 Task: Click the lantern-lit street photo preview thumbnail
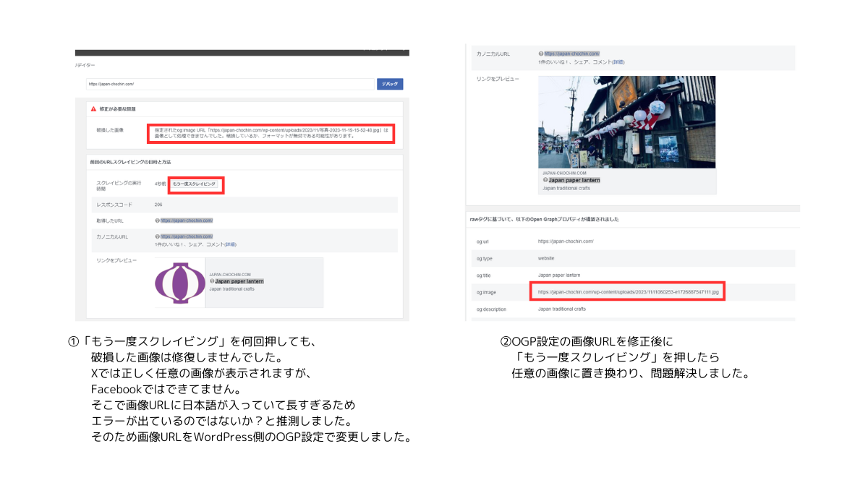coord(627,122)
